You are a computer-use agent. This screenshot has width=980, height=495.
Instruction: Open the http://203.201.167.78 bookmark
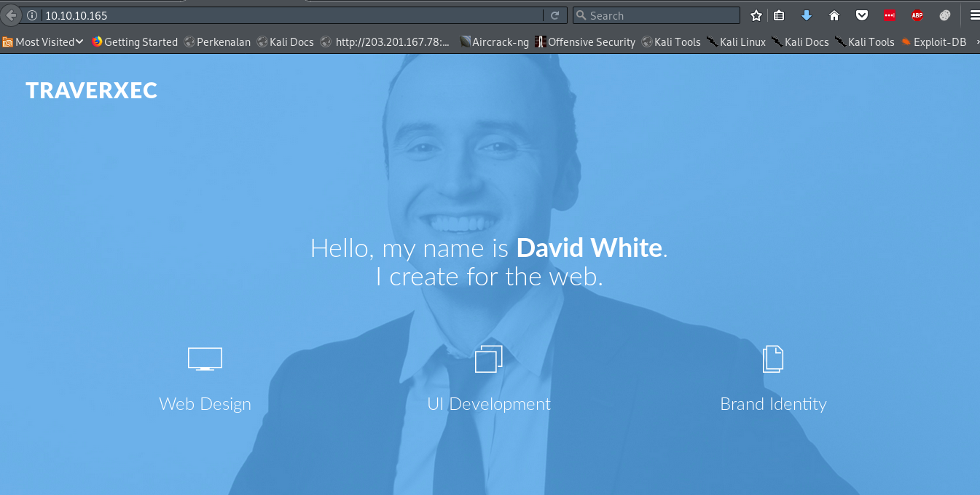click(385, 42)
